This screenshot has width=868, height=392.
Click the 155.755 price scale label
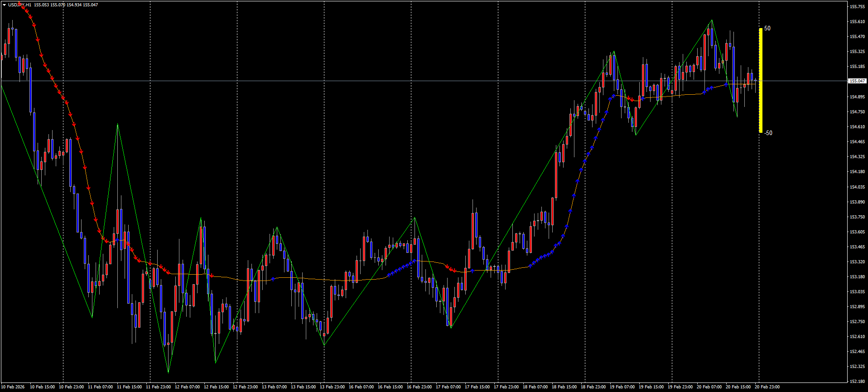coord(857,7)
